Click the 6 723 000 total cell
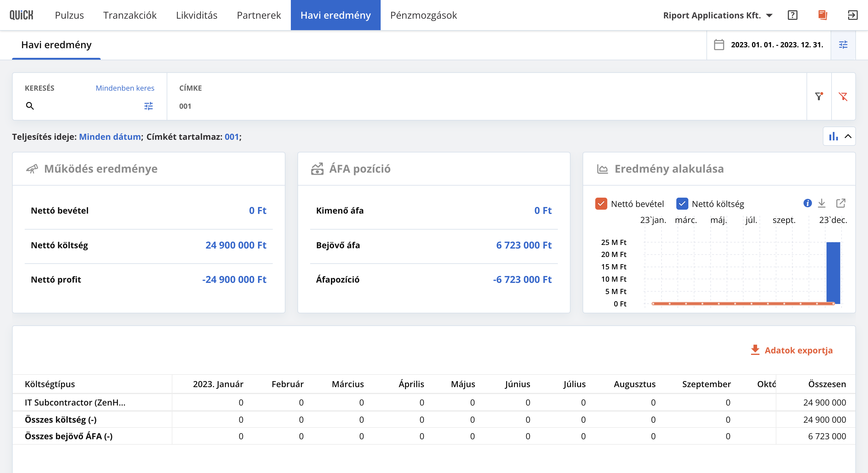The image size is (868, 473). [x=827, y=436]
